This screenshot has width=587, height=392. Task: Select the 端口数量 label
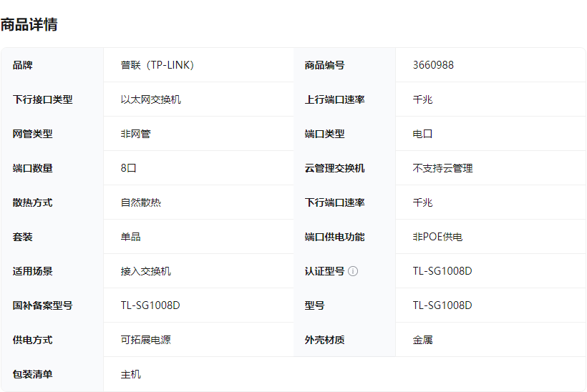(32, 168)
